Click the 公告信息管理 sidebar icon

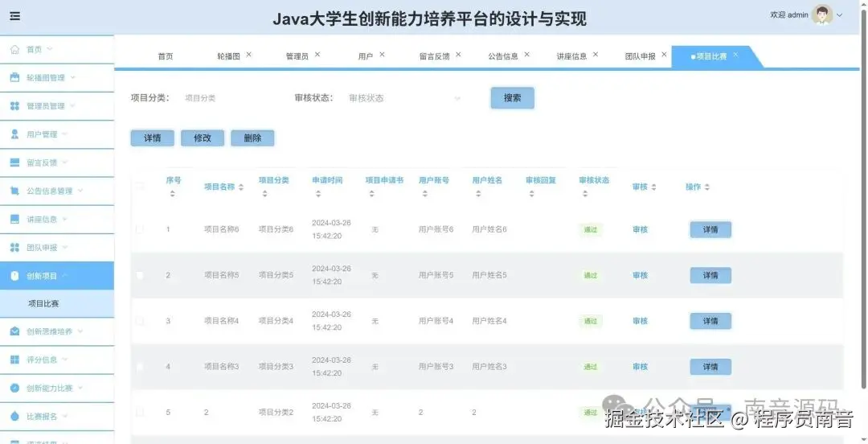coord(15,191)
